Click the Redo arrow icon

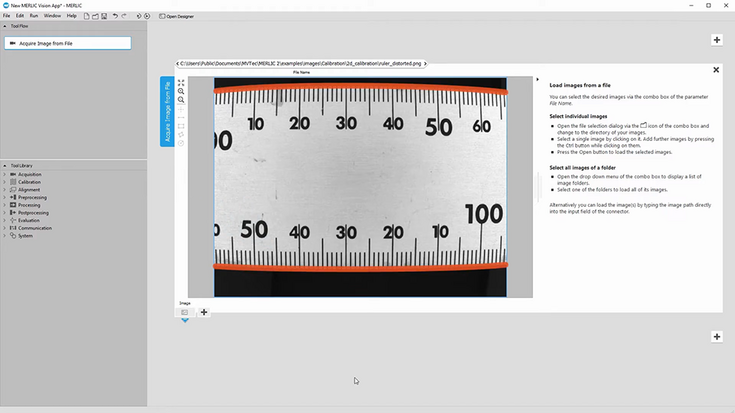coord(124,16)
